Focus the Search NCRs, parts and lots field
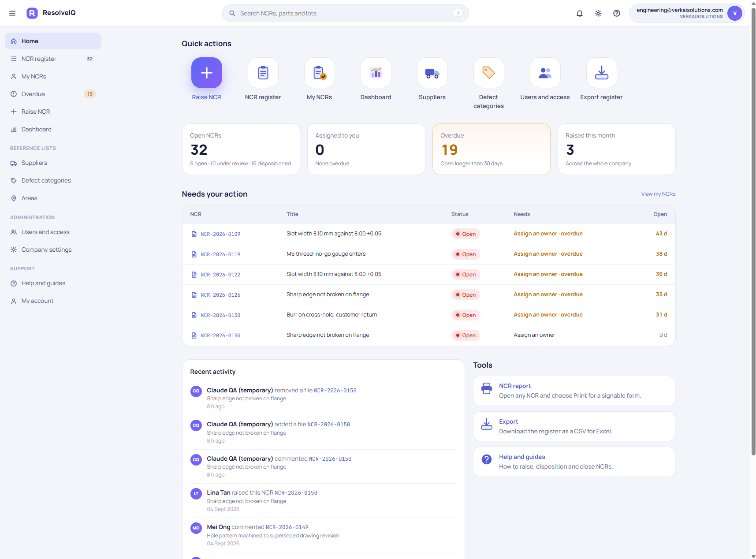 (346, 13)
